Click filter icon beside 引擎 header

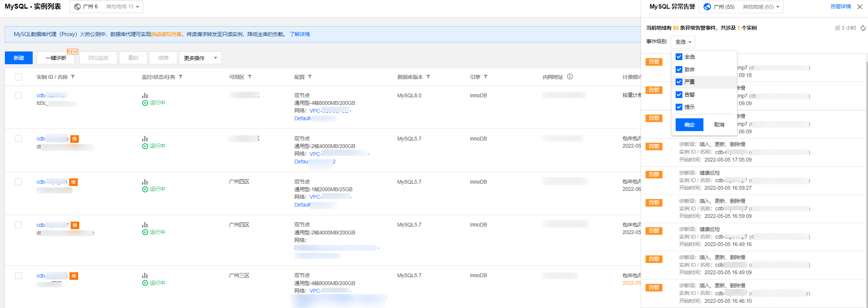click(x=486, y=77)
